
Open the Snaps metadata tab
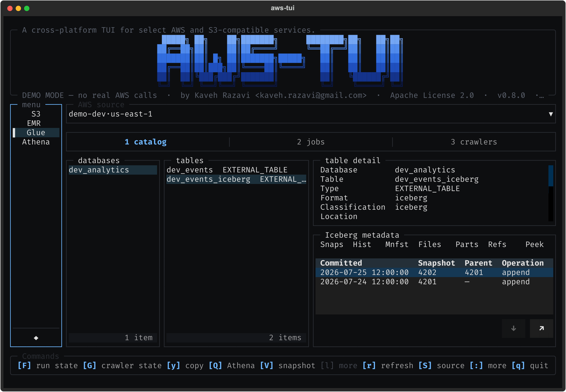332,245
